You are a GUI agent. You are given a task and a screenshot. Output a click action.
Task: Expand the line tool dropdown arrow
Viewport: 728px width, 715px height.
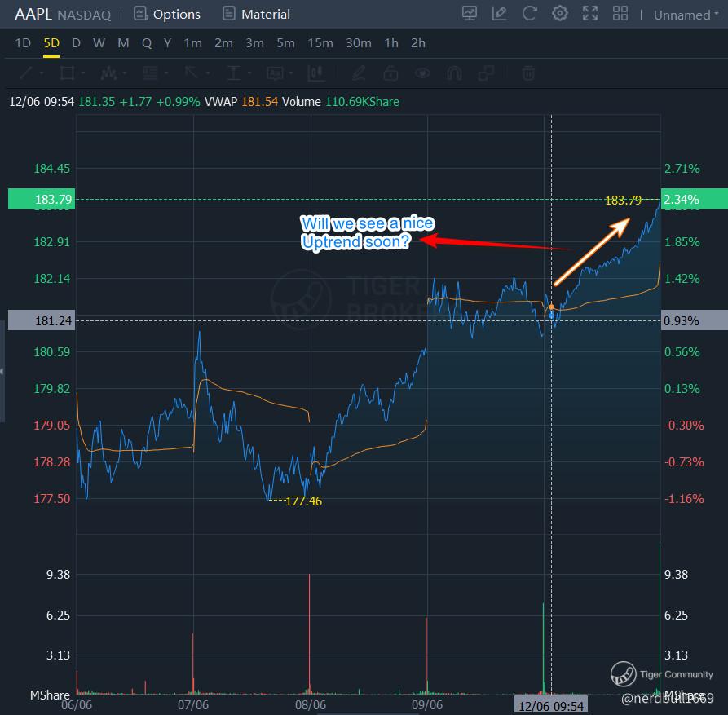pyautogui.click(x=42, y=73)
